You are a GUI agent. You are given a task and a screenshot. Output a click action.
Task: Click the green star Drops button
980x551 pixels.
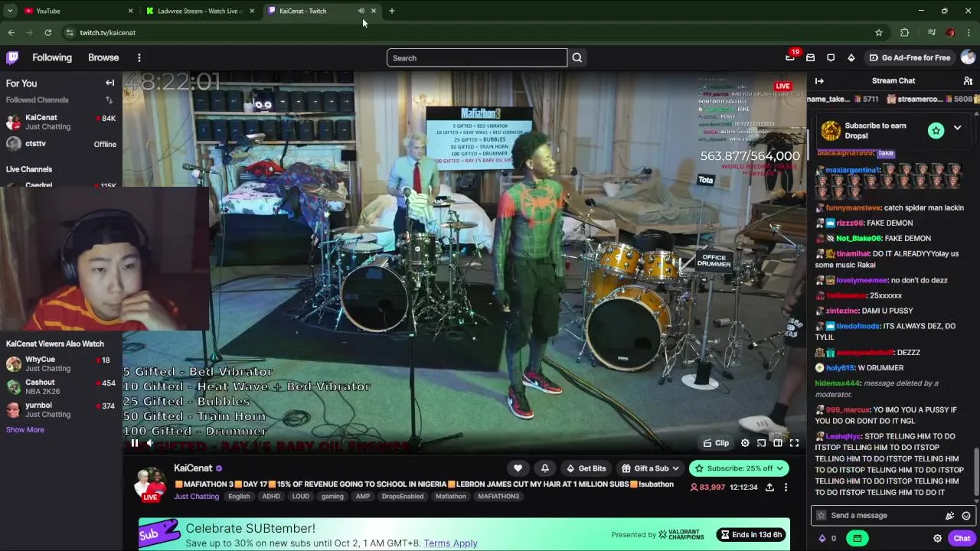(x=936, y=131)
